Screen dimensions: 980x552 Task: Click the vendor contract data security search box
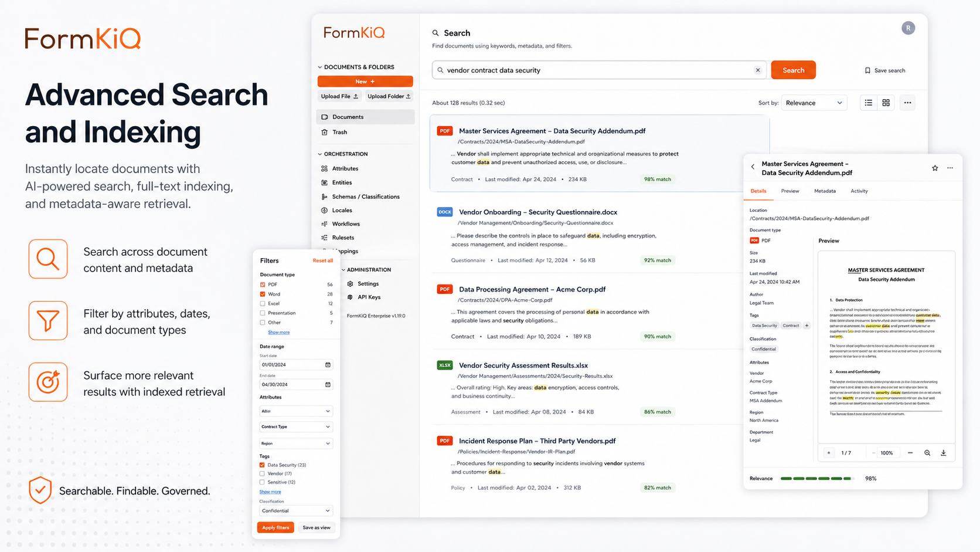click(x=598, y=70)
